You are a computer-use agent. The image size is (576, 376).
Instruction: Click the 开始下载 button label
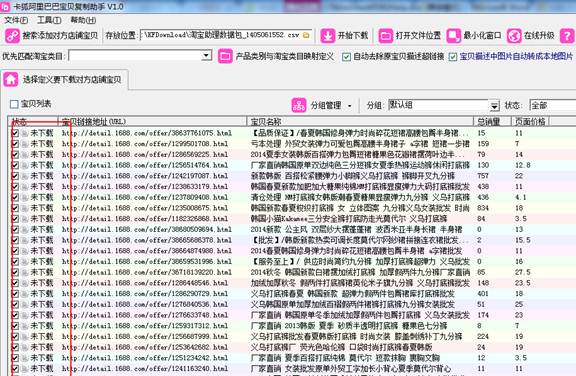click(x=353, y=36)
